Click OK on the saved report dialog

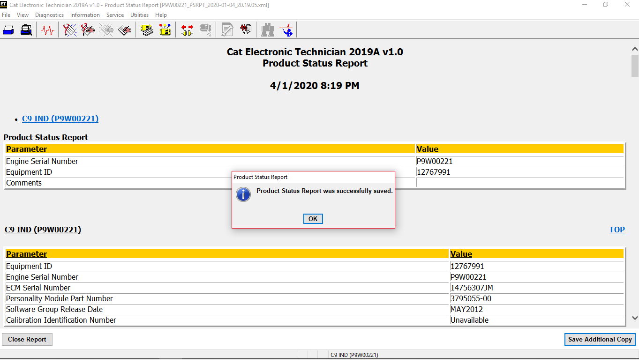(x=313, y=218)
